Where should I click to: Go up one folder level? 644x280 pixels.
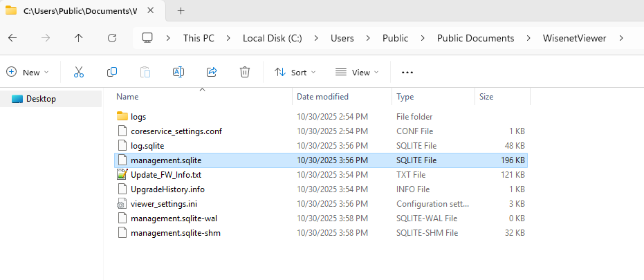(78, 38)
